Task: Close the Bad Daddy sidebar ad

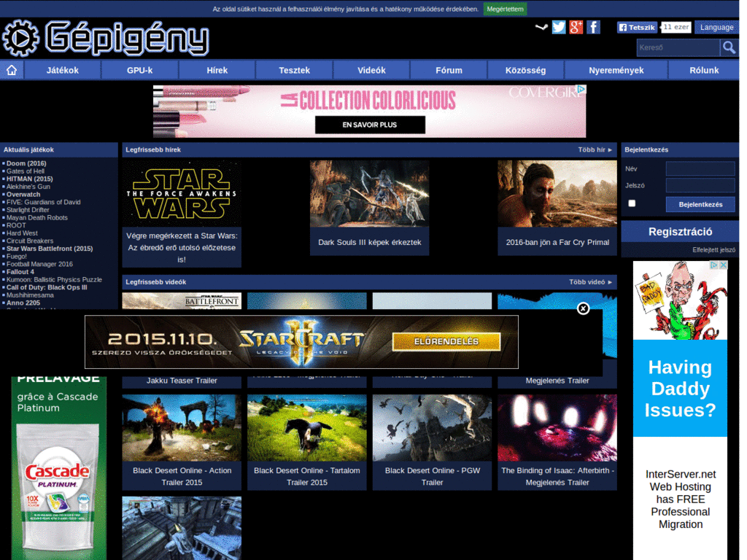Action: [723, 265]
